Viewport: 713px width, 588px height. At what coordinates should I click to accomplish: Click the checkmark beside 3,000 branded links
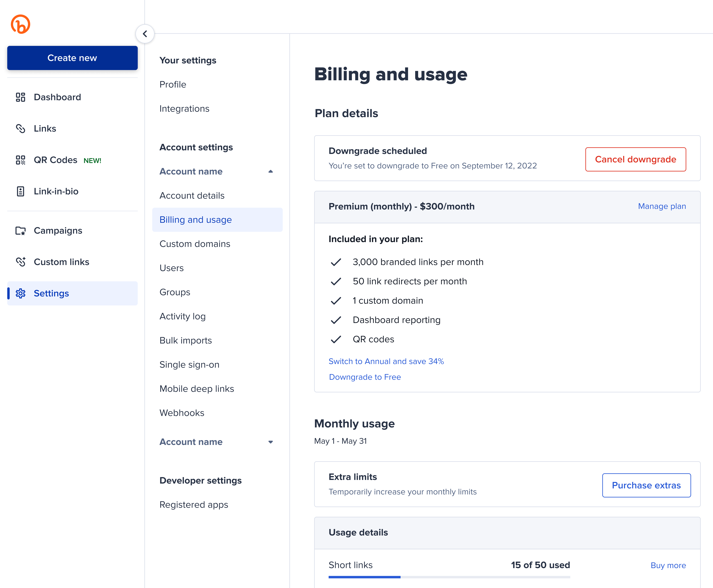[x=336, y=262]
